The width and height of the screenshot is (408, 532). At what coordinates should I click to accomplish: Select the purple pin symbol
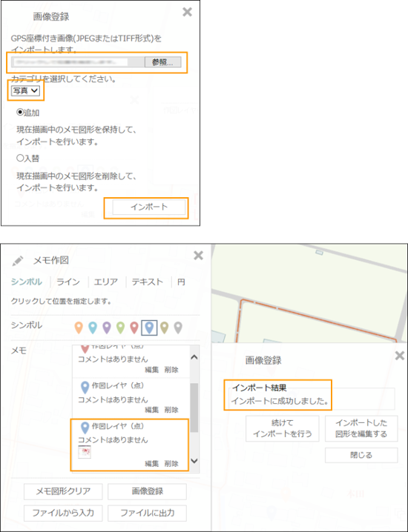107,327
